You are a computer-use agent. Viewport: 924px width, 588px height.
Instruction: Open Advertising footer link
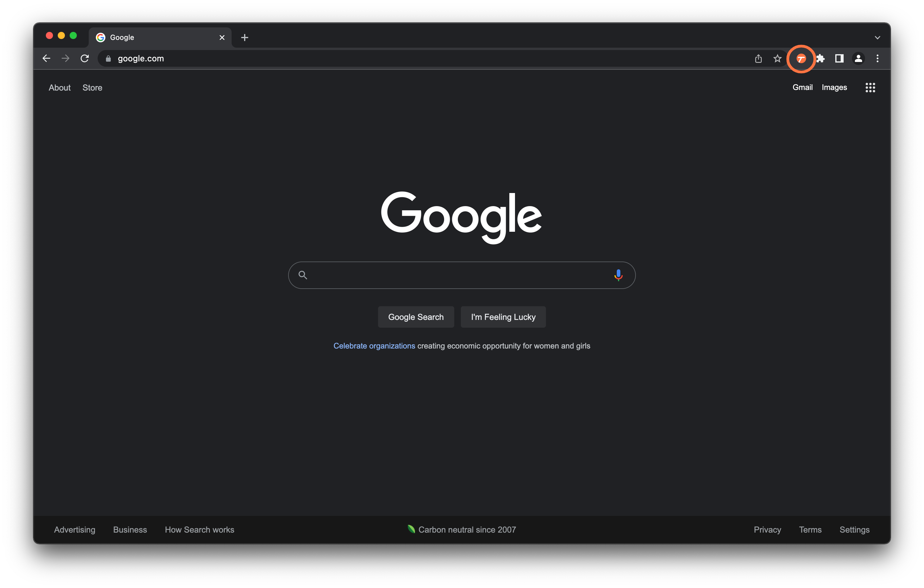[74, 530]
